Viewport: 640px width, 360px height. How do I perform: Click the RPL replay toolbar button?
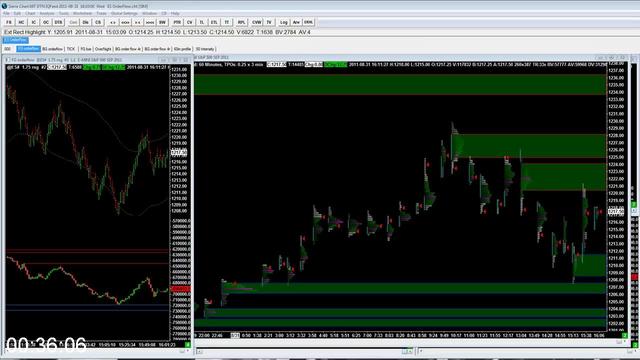(241, 22)
